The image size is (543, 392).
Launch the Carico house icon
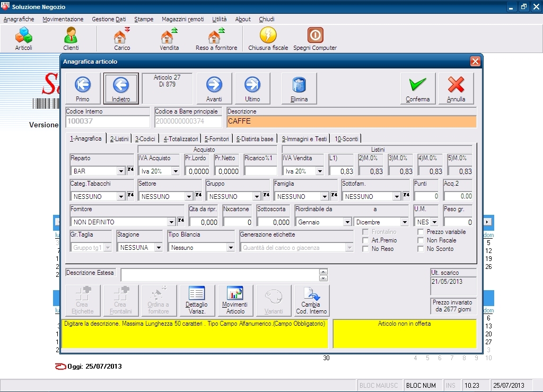pyautogui.click(x=122, y=38)
